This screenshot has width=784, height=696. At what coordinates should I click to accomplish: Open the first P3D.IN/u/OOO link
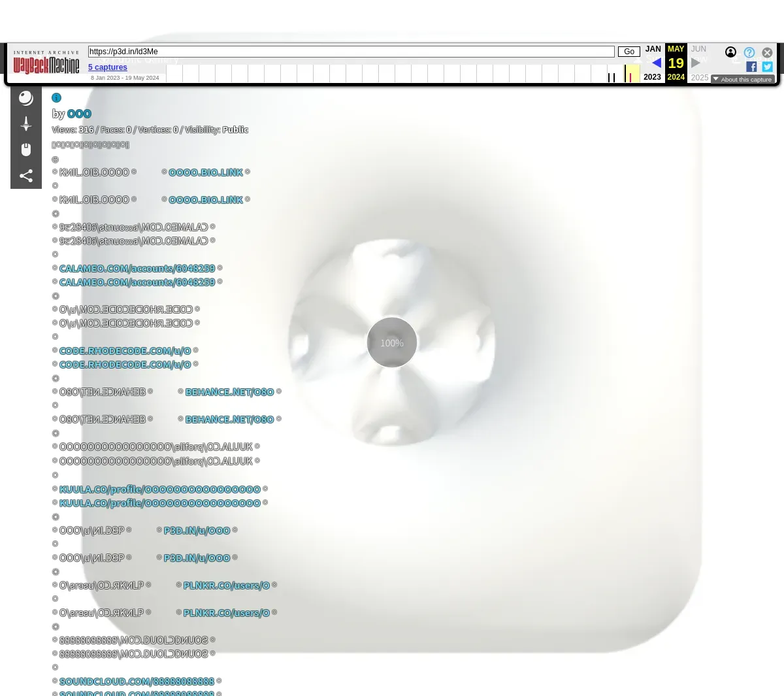click(x=197, y=531)
